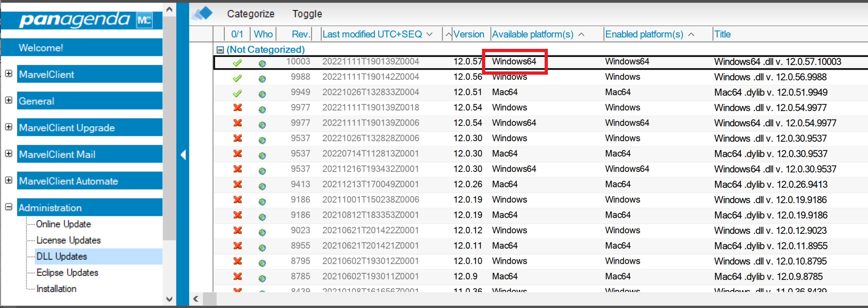
Task: Select Administration navigation header
Action: (x=89, y=207)
